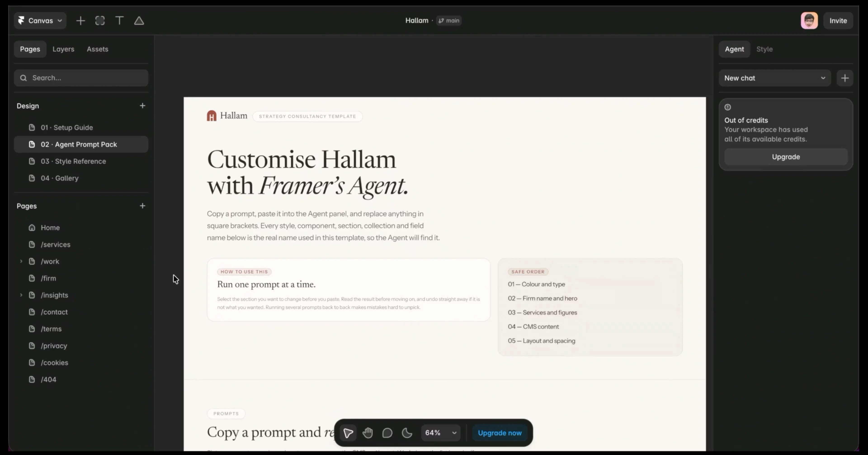Add a new page in Pages section
This screenshot has height=455, width=868.
point(143,206)
